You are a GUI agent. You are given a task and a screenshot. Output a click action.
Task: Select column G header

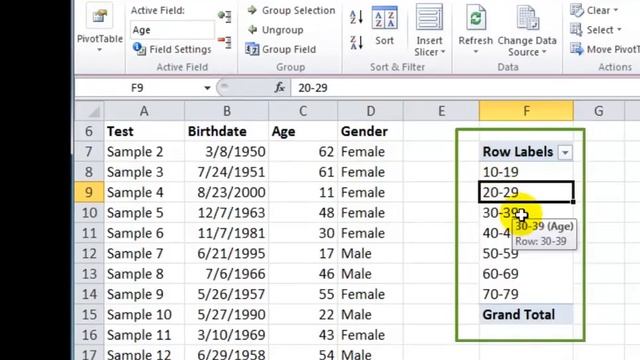[x=599, y=111]
